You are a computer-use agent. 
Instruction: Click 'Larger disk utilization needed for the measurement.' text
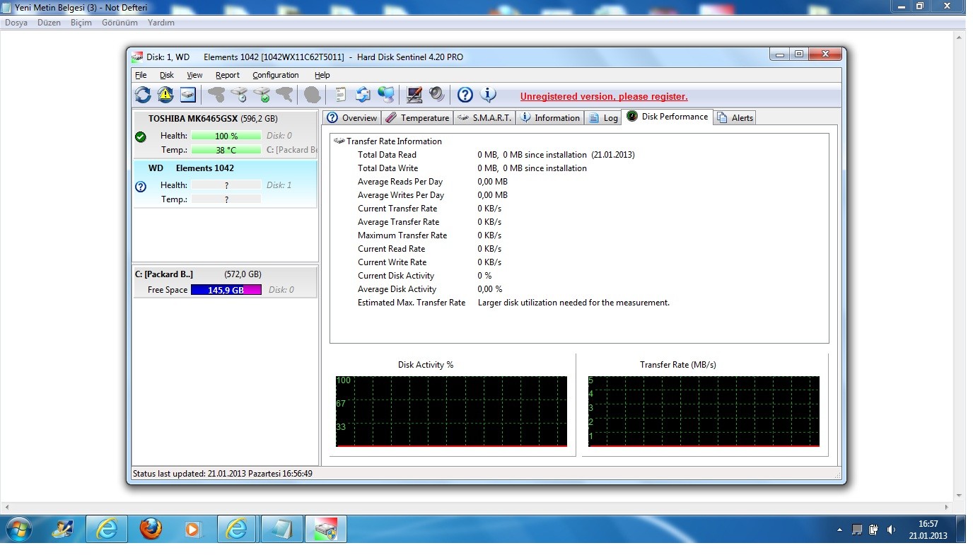573,303
